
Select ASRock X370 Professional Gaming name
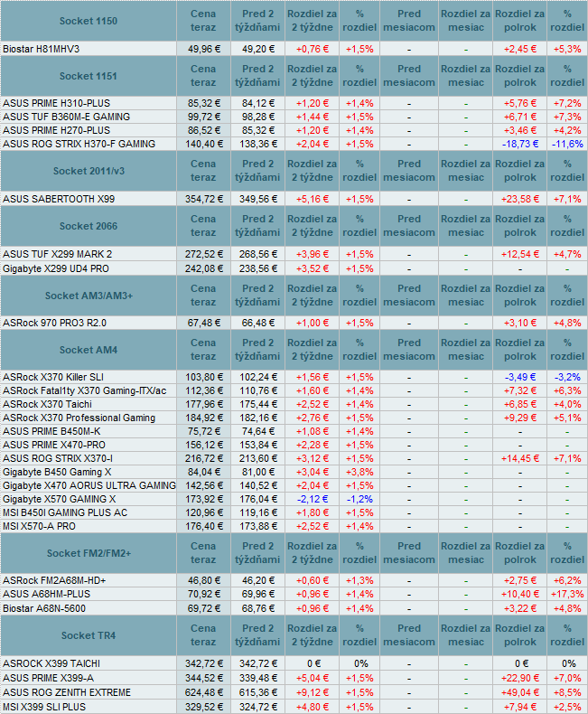tap(79, 418)
